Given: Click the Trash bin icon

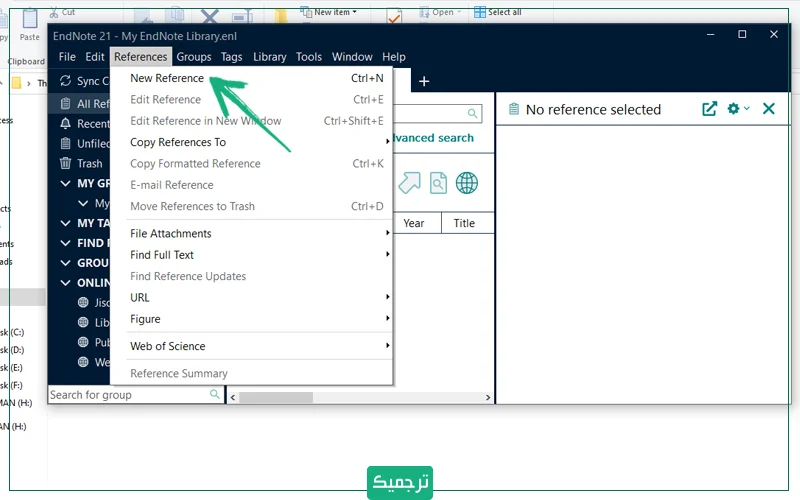Looking at the screenshot, I should tap(66, 163).
